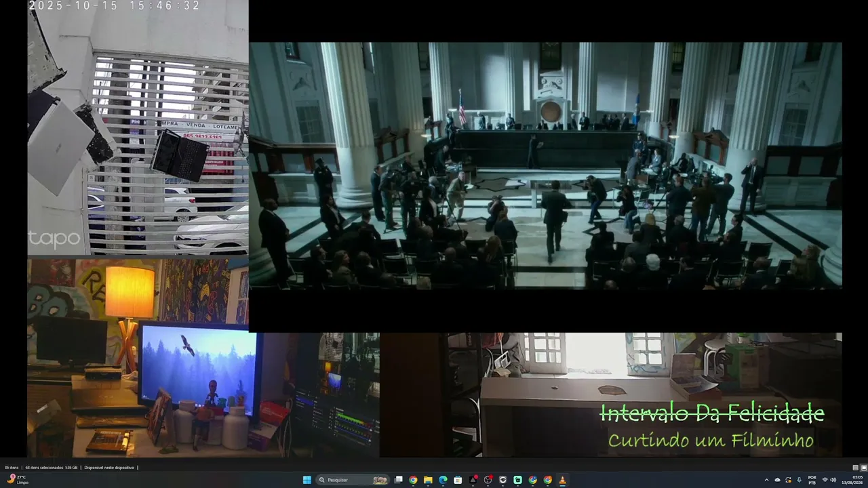The image size is (868, 488).
Task: Open the Google Chrome icon beside Task View
Action: (x=413, y=480)
